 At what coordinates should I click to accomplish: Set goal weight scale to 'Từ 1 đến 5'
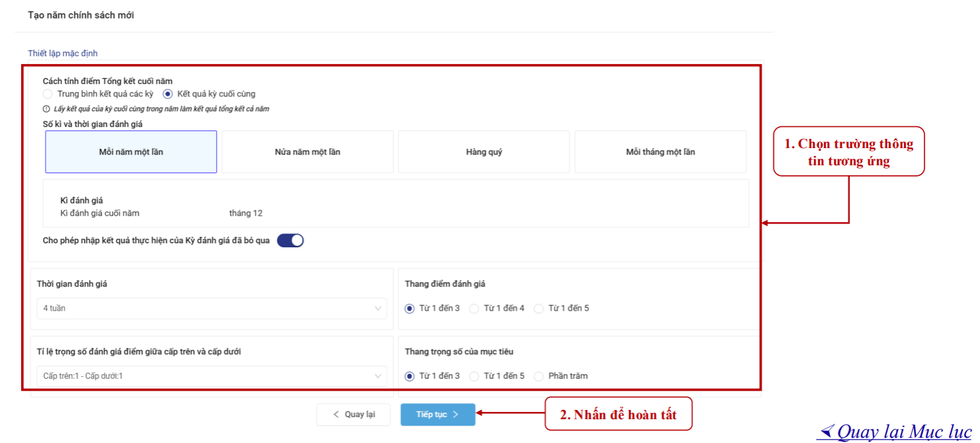click(x=474, y=376)
